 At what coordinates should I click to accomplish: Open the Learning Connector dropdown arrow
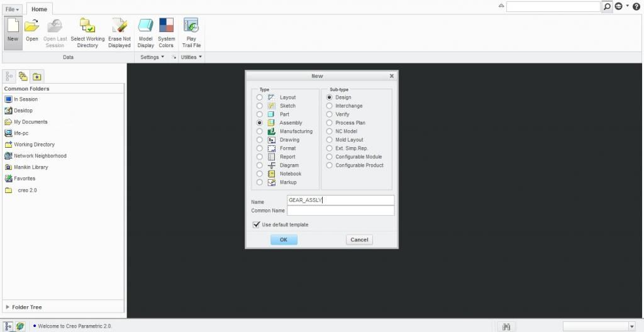627,6
